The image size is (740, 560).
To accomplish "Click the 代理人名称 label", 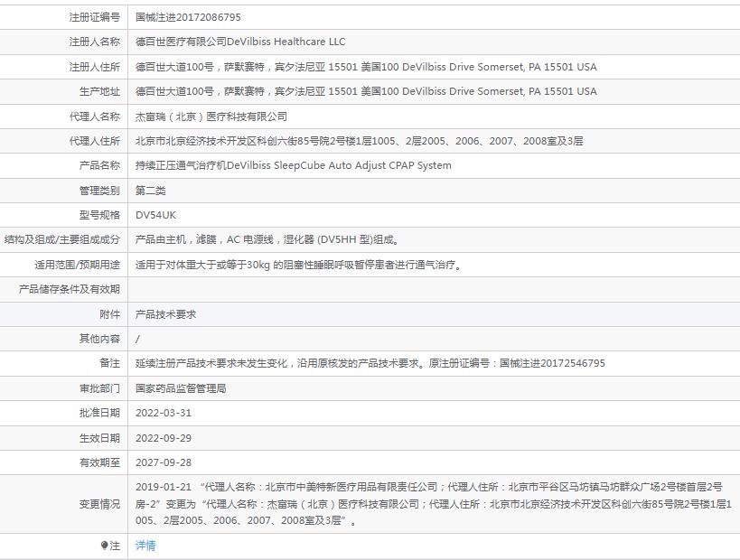I will pyautogui.click(x=94, y=117).
